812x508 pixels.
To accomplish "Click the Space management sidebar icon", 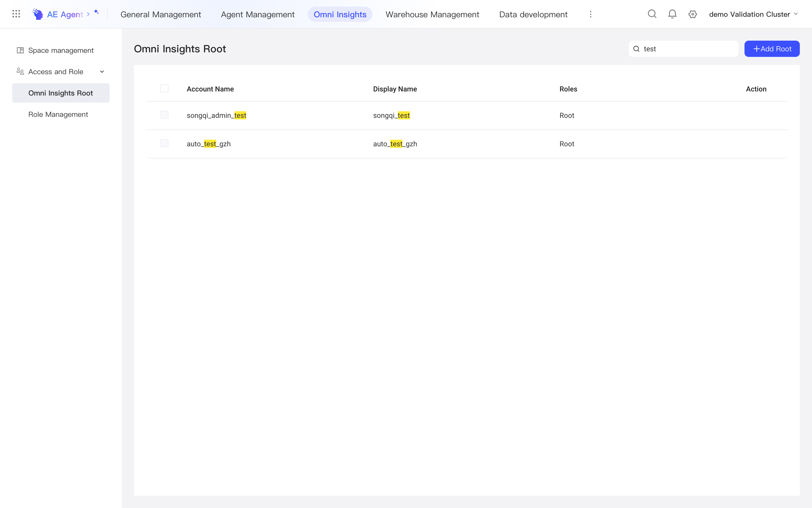I will pos(20,50).
